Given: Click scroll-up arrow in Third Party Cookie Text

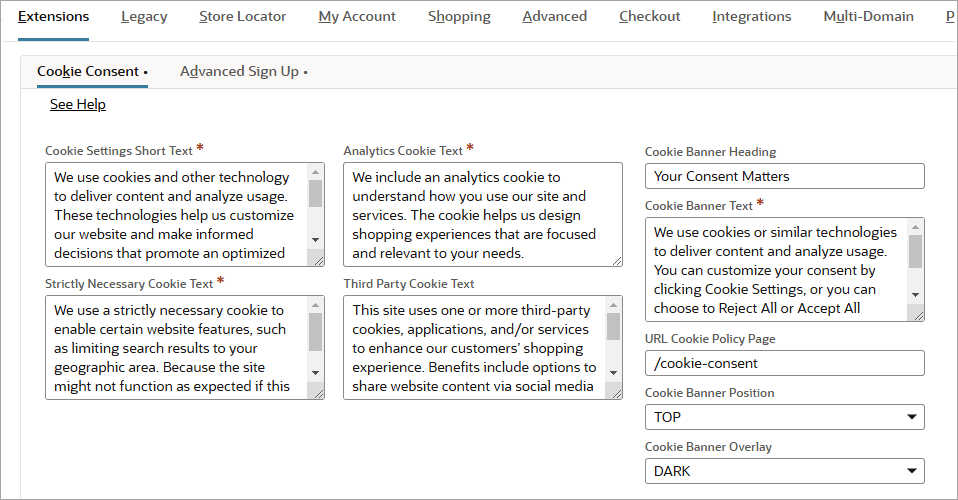Looking at the screenshot, I should pos(613,304).
